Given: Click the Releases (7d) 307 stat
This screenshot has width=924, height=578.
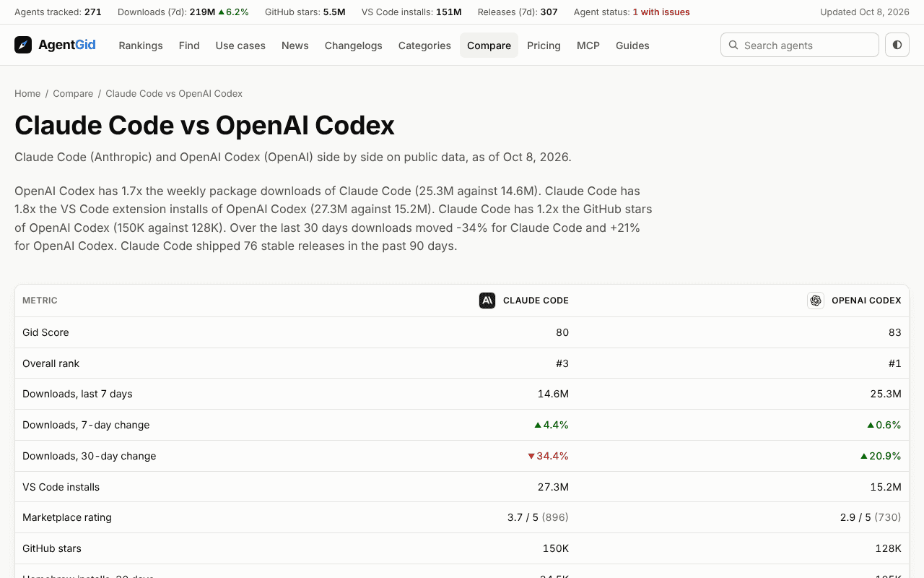Looking at the screenshot, I should [x=518, y=12].
